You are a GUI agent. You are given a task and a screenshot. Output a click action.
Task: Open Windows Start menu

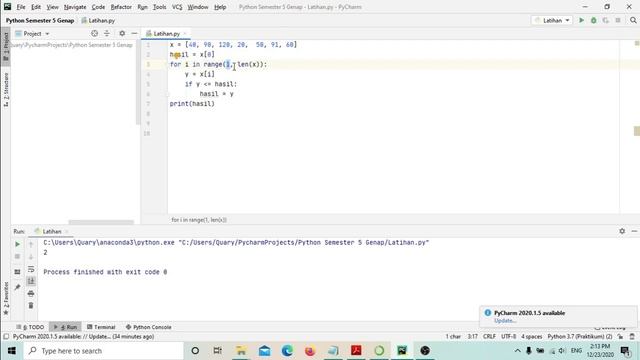[11, 351]
